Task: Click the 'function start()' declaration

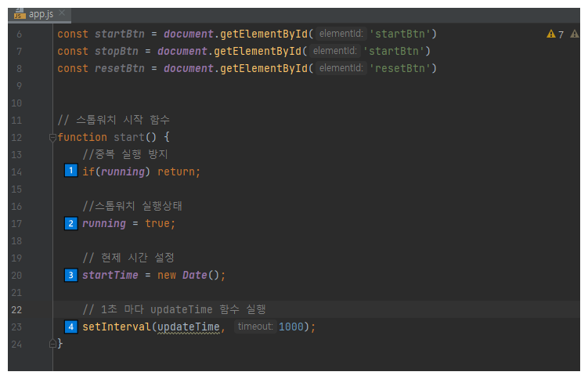Action: 114,138
